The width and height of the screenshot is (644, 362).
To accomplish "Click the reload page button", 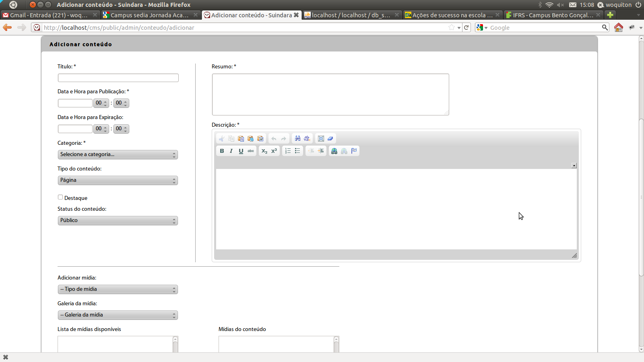I will pyautogui.click(x=466, y=27).
